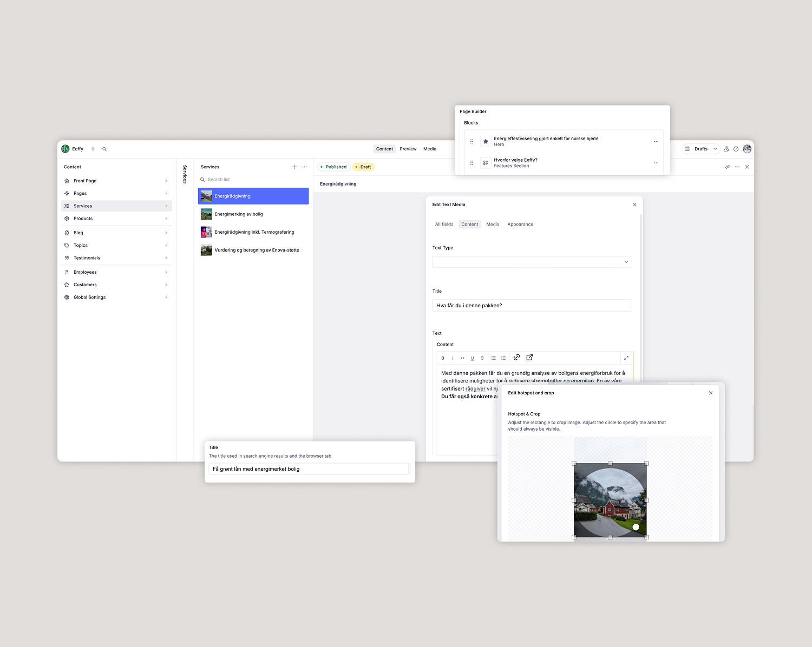Expand the Content editor to fullscreen
The image size is (812, 647).
pyautogui.click(x=626, y=358)
